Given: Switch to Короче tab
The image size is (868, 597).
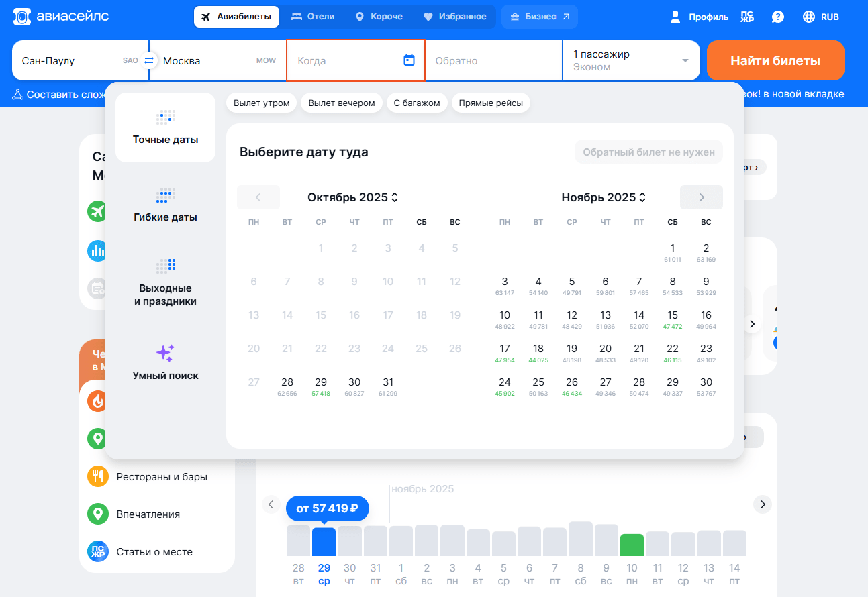Looking at the screenshot, I should coord(379,17).
